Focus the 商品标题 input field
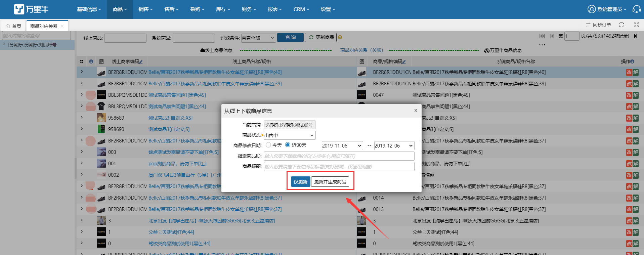 pyautogui.click(x=339, y=167)
